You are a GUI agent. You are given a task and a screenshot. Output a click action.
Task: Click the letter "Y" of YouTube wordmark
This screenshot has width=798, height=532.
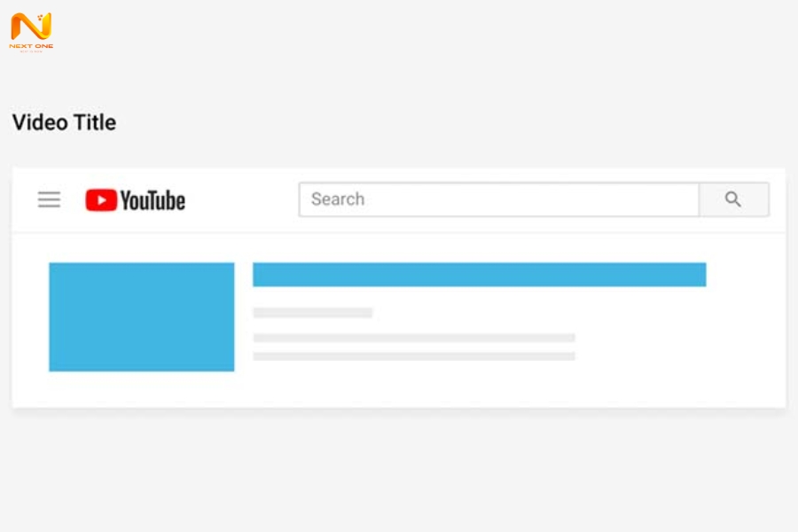click(126, 200)
